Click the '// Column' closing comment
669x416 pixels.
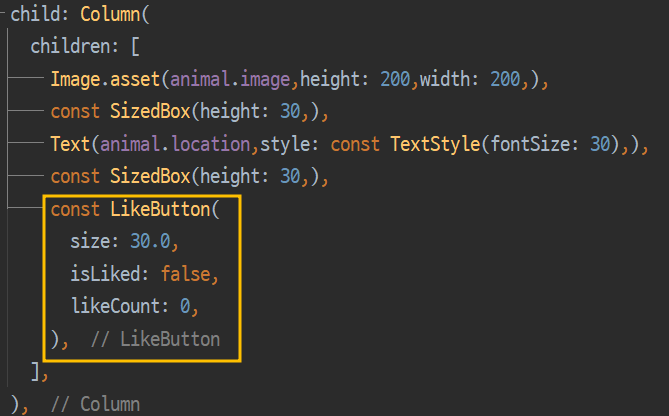coord(95,404)
